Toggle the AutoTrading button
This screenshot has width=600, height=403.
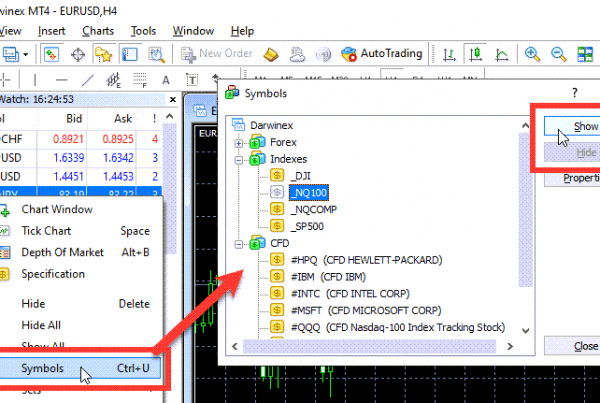(x=382, y=54)
